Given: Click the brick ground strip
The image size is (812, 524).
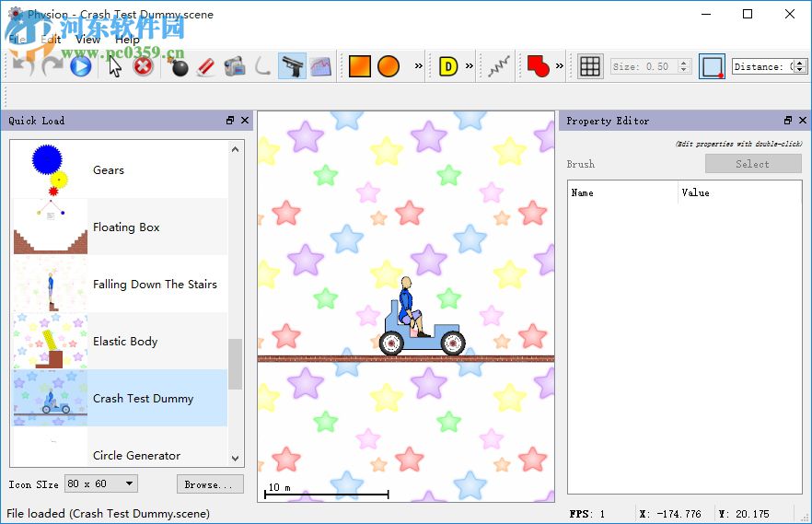Looking at the screenshot, I should [x=406, y=358].
